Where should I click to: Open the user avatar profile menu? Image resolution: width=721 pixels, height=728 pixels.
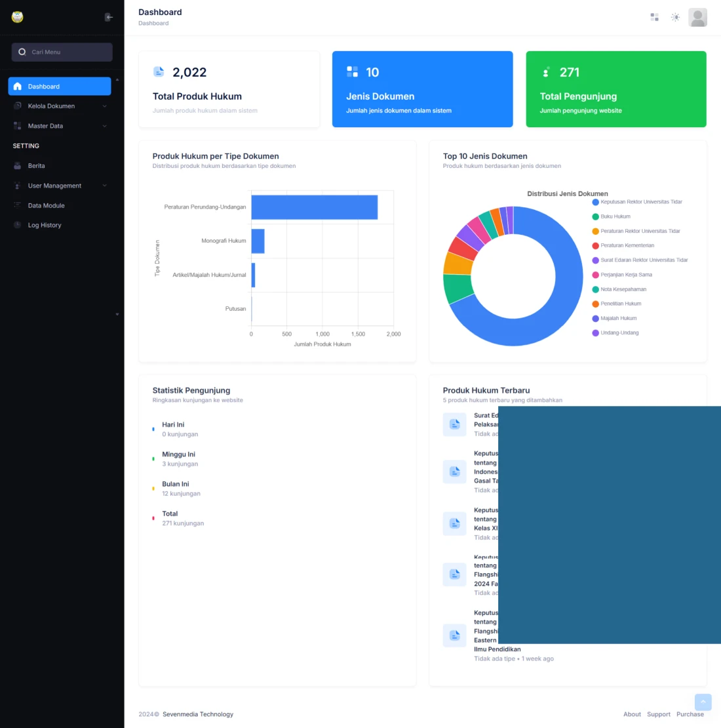click(x=697, y=17)
